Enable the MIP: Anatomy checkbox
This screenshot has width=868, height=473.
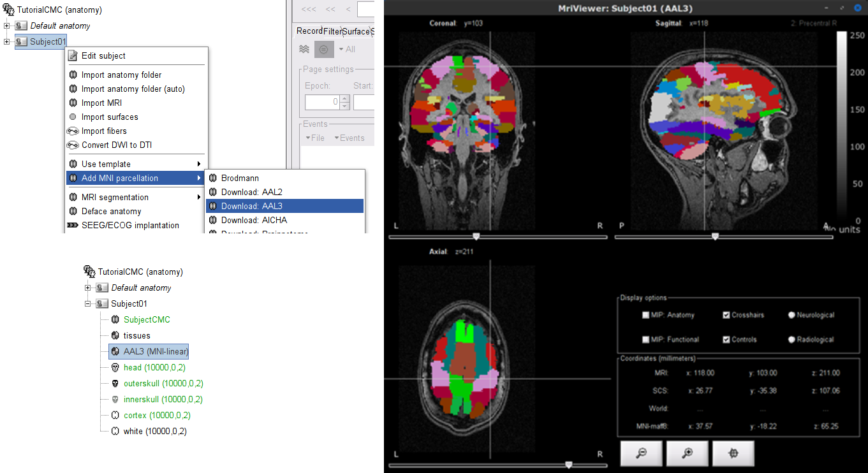pyautogui.click(x=645, y=315)
